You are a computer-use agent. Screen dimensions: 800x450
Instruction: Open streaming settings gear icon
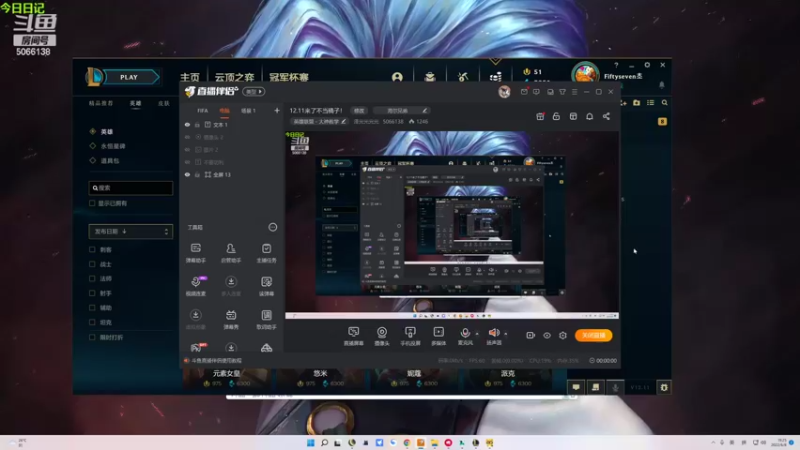[x=563, y=335]
